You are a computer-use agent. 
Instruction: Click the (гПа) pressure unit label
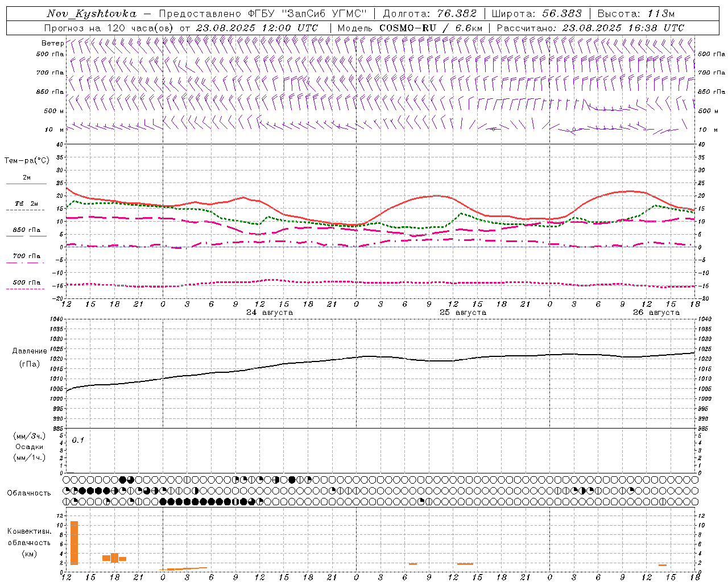[30, 364]
